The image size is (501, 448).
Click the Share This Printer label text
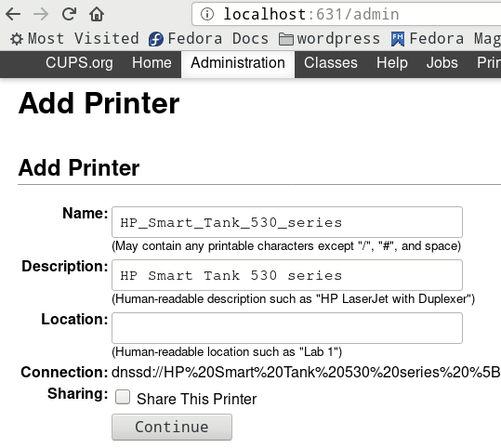pyautogui.click(x=196, y=399)
